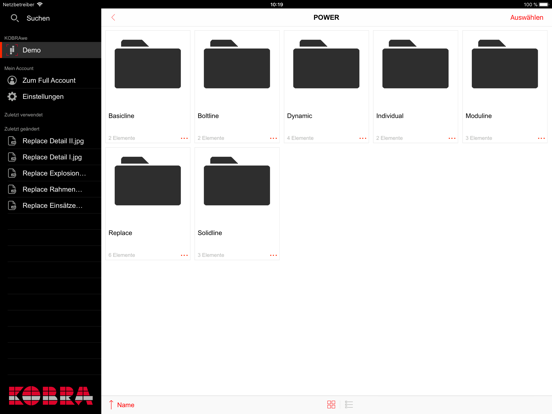
Task: Click file icon beside Replace Rahmen
Action: (12, 189)
